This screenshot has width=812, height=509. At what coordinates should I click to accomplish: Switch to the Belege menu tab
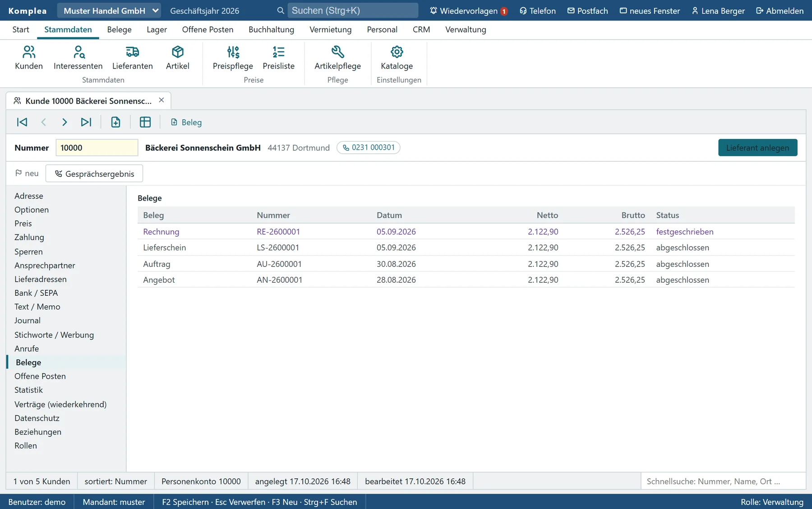coord(119,30)
